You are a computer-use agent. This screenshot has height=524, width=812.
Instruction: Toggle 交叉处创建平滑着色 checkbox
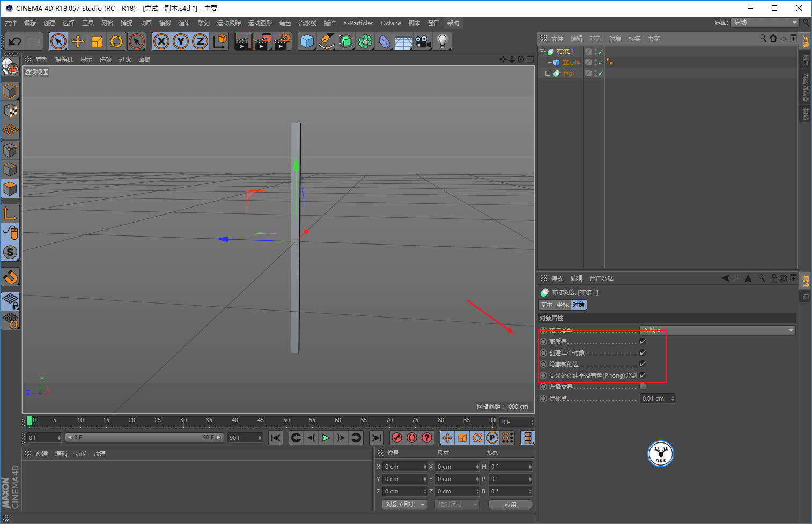click(x=643, y=375)
